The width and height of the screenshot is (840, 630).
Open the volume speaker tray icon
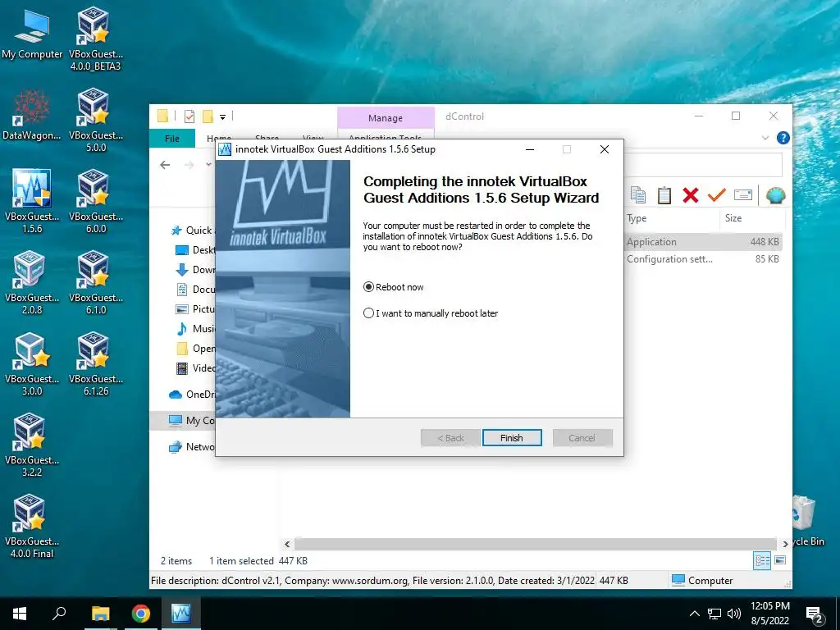pyautogui.click(x=734, y=614)
